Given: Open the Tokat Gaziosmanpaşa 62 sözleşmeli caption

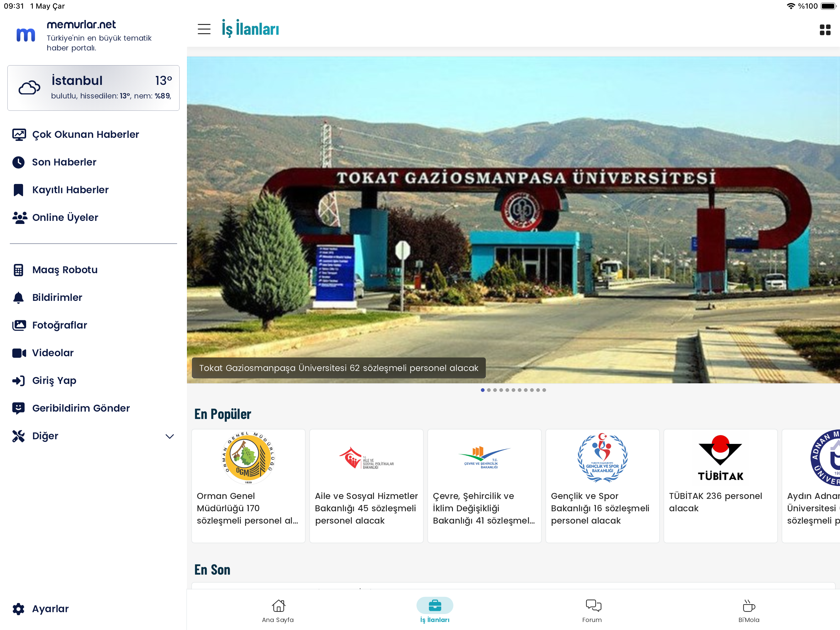Looking at the screenshot, I should tap(338, 368).
